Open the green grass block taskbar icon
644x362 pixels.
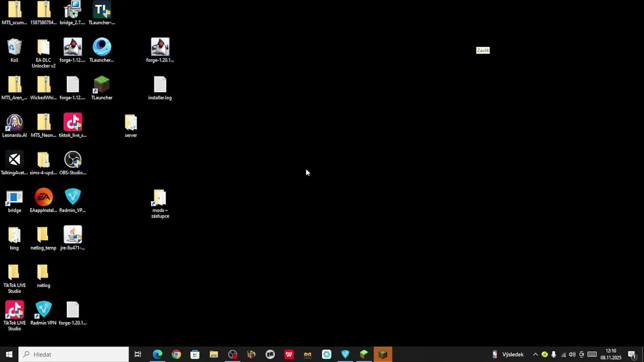point(364,354)
